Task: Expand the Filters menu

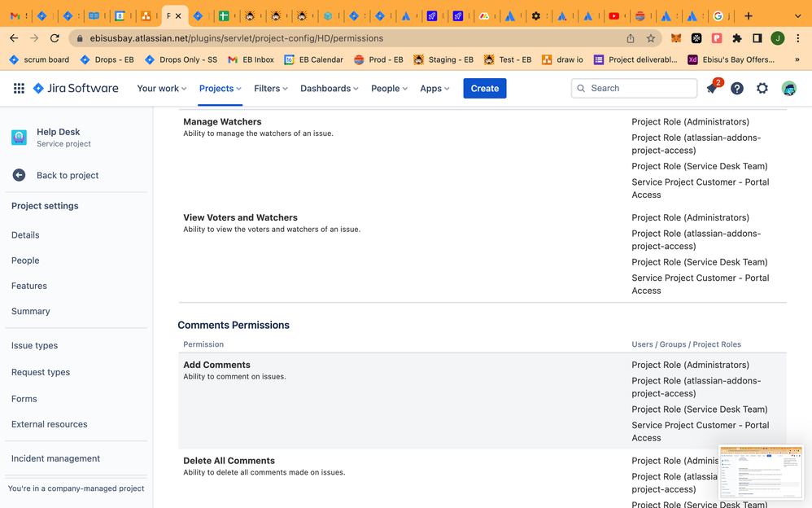Action: coord(271,88)
